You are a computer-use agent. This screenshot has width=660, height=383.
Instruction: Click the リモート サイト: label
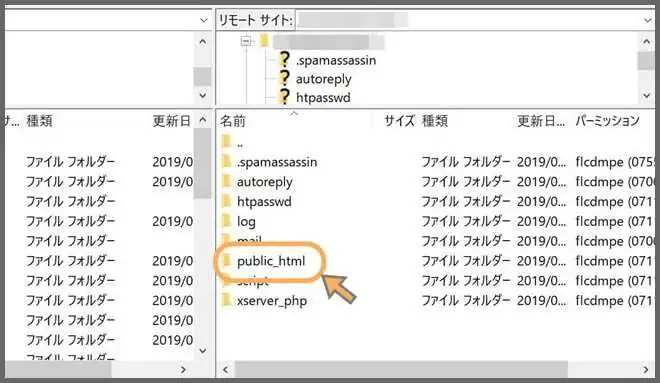(x=255, y=20)
